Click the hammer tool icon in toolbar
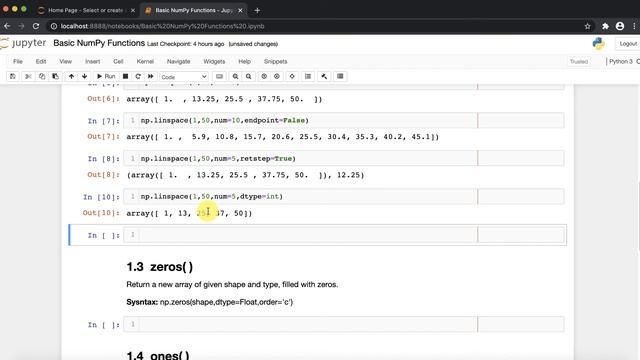 coord(324,76)
